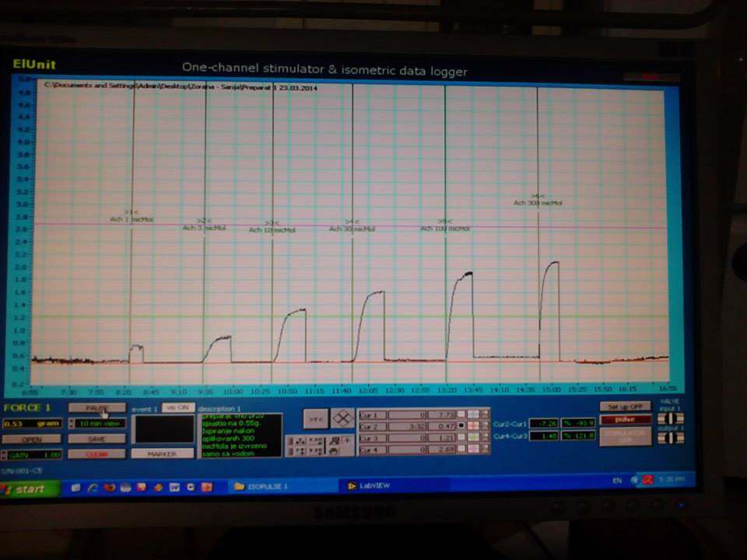Screen dimensions: 747x560
Task: Toggle the 'vis ON' event visibility button
Action: [x=178, y=408]
